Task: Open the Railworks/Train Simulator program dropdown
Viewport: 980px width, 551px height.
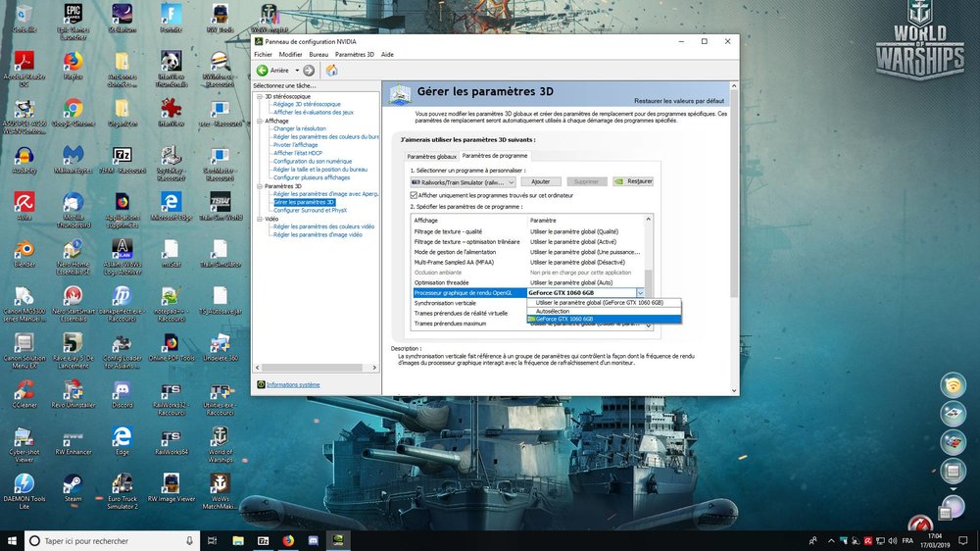Action: point(463,182)
